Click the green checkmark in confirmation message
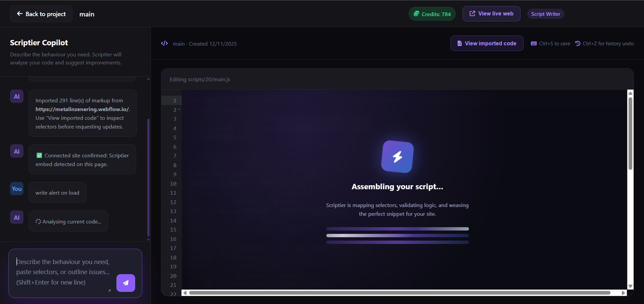Screen dimensions: 644x304 (x=39, y=155)
